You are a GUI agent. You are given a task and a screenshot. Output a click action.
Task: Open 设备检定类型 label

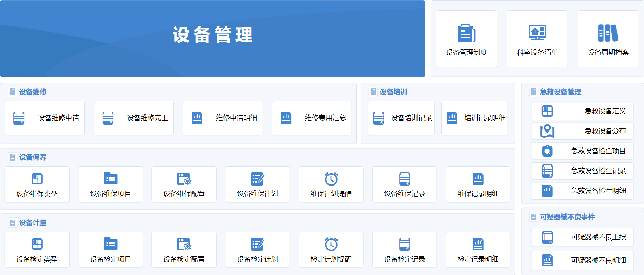37,259
